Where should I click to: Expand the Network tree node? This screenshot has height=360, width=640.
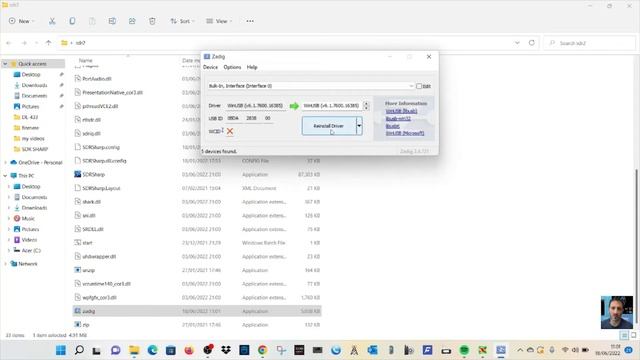(x=5, y=264)
